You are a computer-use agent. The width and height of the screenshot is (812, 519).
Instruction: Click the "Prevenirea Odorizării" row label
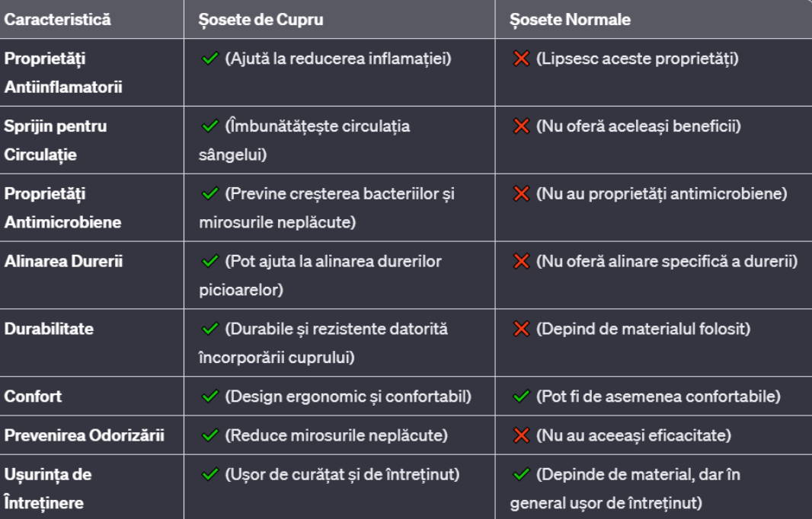pos(84,436)
